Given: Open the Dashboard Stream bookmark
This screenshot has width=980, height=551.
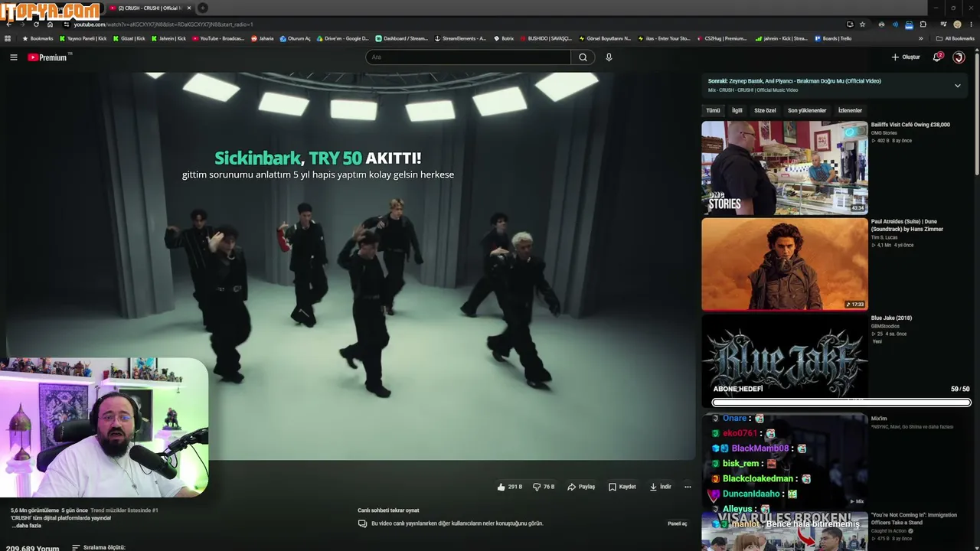Looking at the screenshot, I should point(402,38).
